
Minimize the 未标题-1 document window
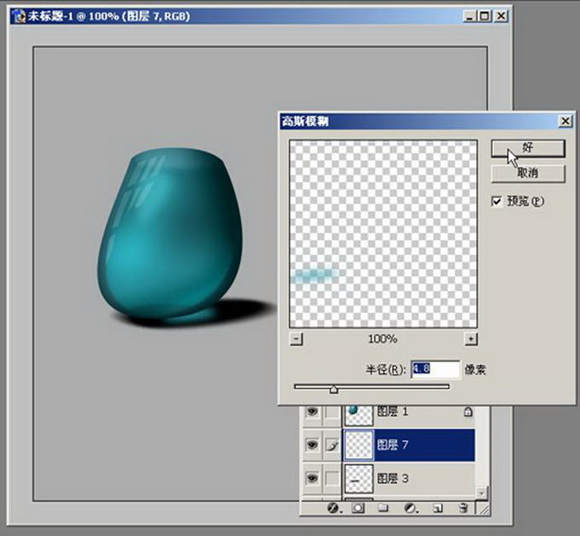(x=469, y=16)
